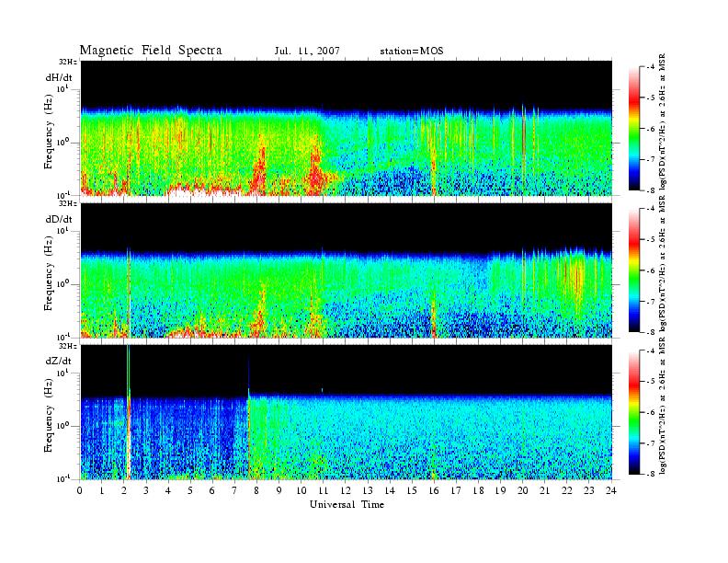Click the time axis tick label "2"
This screenshot has height=563, width=728.
point(124,490)
